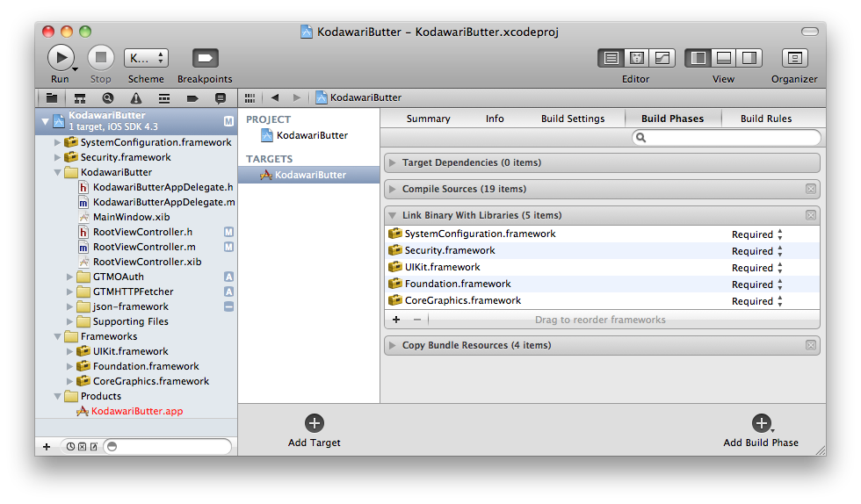This screenshot has height=504, width=861.
Task: Switch to the Info tab
Action: 495,119
